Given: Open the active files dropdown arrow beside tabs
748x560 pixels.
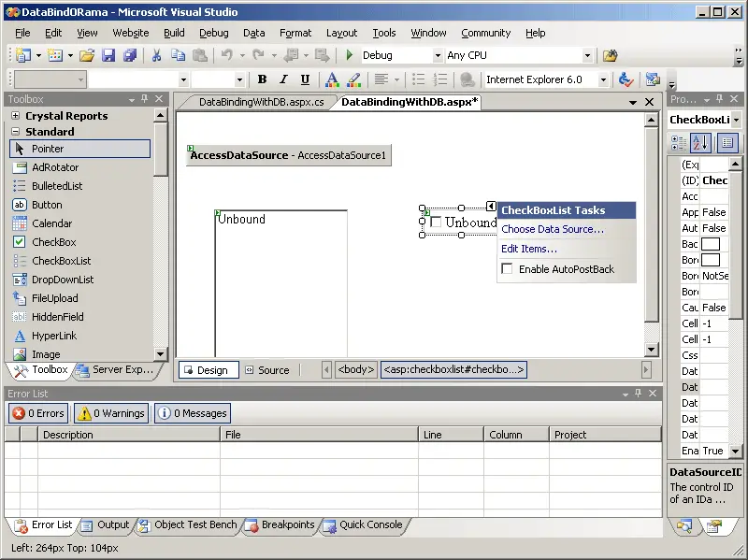Looking at the screenshot, I should tap(633, 102).
